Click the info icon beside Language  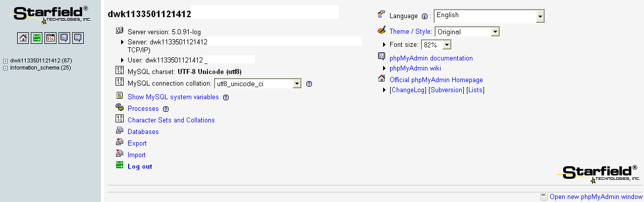click(x=424, y=16)
